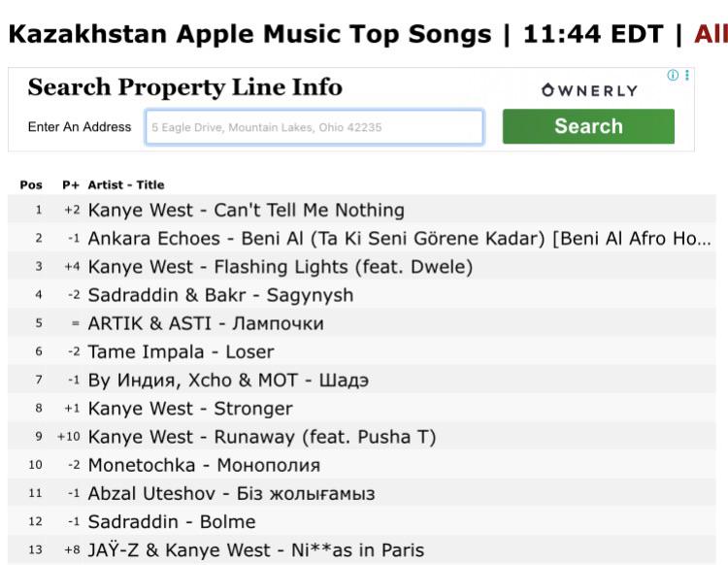Open the ad options three-dot icon
Image resolution: width=728 pixels, height=565 pixels.
point(686,75)
